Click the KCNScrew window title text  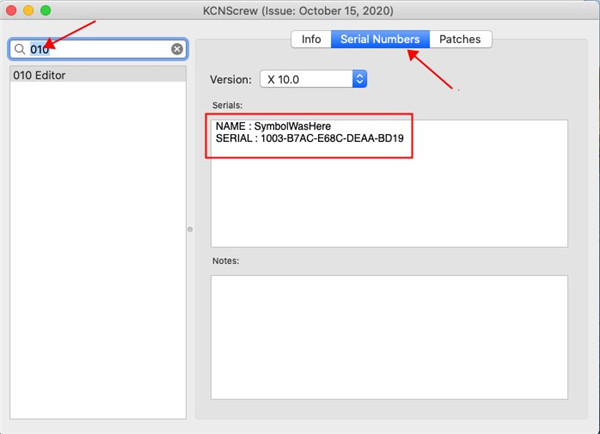[298, 11]
